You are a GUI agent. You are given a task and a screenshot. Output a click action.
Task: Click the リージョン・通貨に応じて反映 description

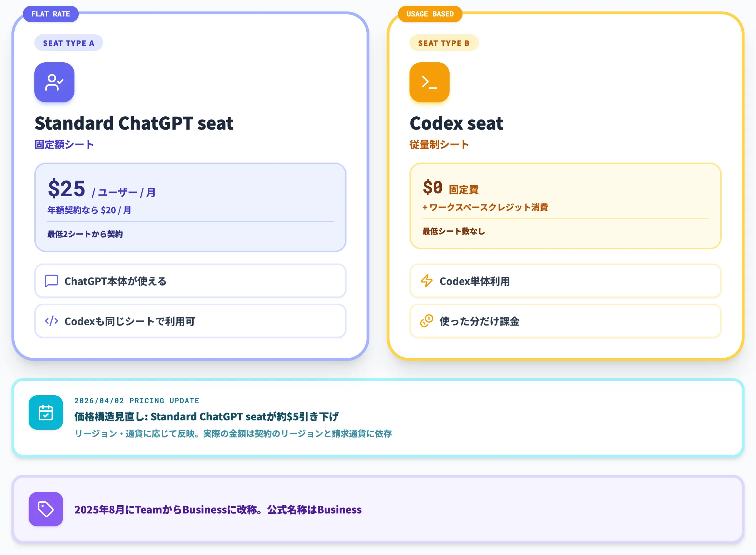tap(233, 434)
